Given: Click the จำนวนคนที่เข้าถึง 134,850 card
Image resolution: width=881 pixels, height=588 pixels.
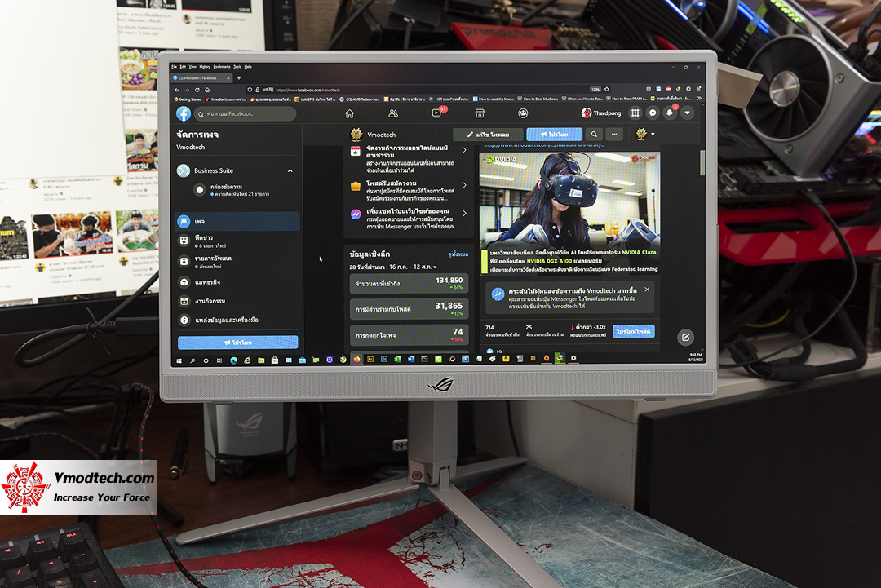Looking at the screenshot, I should click(409, 284).
